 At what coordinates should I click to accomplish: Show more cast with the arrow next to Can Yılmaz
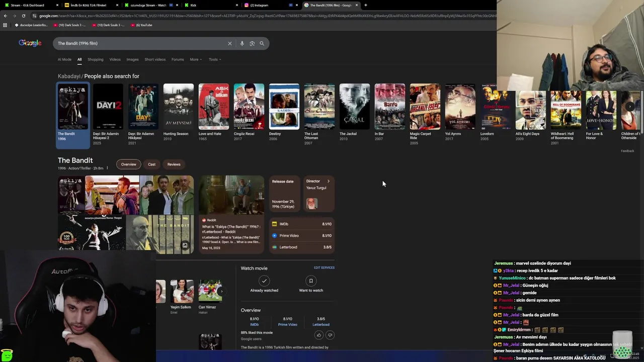221,291
